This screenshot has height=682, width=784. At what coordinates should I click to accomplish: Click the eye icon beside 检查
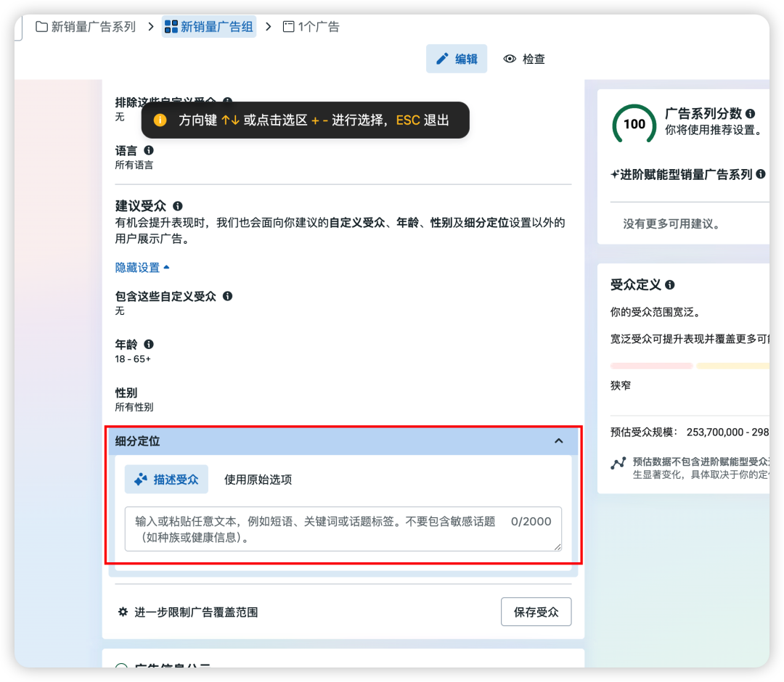tap(510, 59)
